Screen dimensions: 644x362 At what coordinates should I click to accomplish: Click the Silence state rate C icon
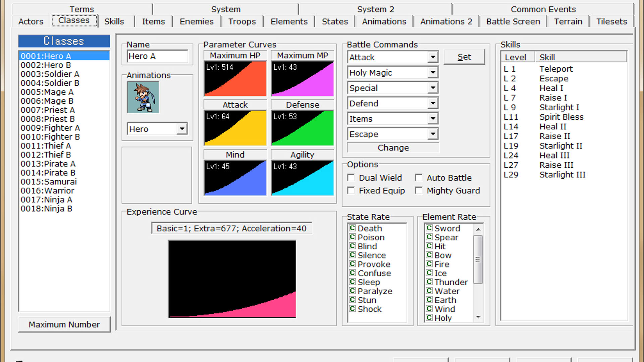click(x=352, y=255)
